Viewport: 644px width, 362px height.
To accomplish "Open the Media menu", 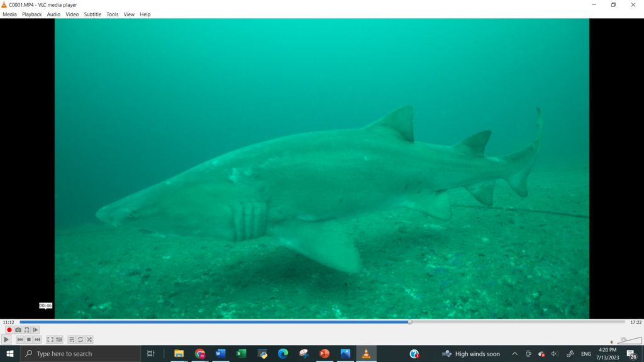I will click(9, 14).
